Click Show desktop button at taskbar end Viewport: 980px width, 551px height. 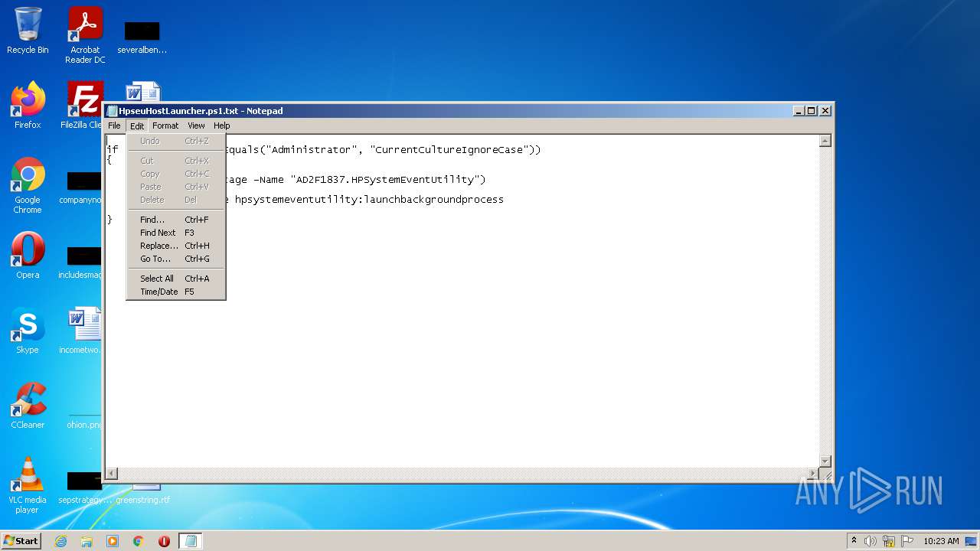pos(971,541)
